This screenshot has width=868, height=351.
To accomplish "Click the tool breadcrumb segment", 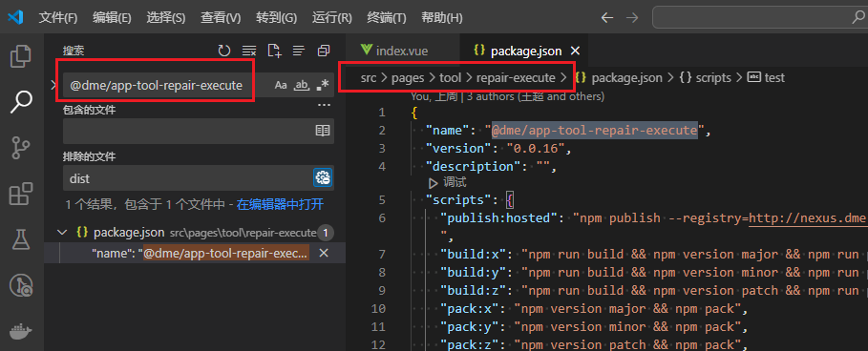I will tap(450, 78).
